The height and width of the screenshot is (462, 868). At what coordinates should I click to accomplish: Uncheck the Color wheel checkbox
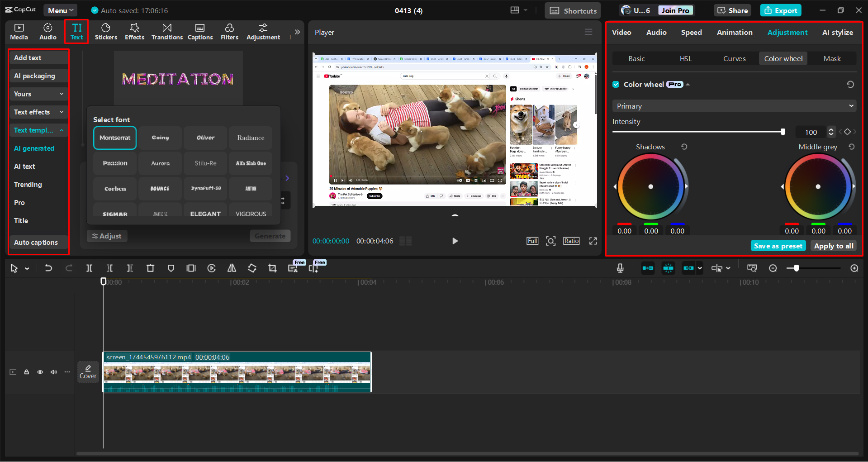(616, 84)
